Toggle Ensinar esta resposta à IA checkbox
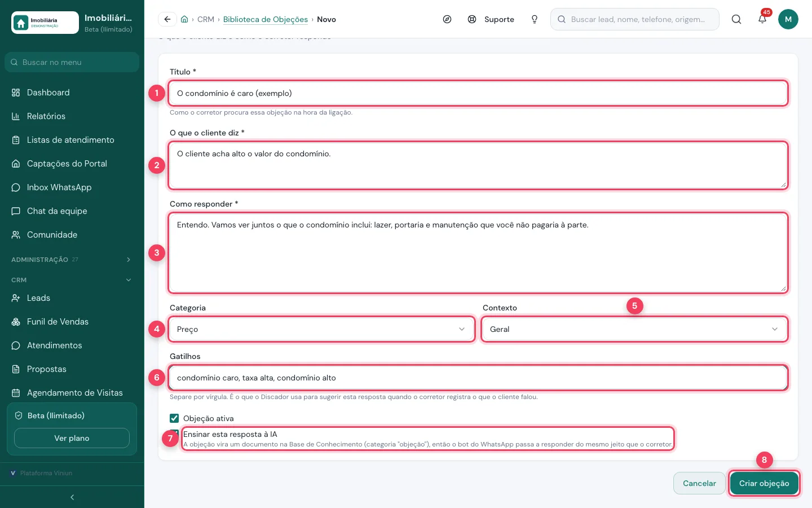 coord(174,433)
